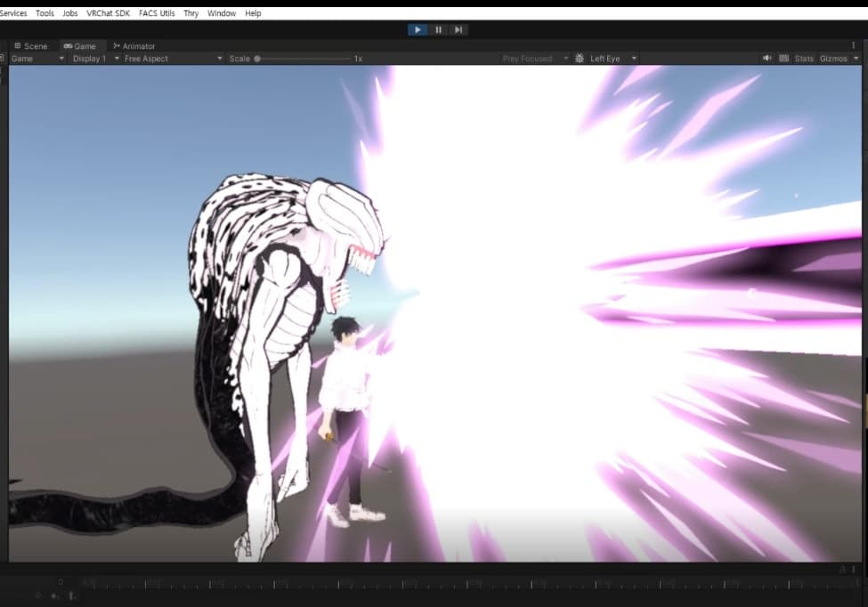The image size is (868, 607).
Task: Toggle the mute audio speaker icon
Action: [x=767, y=59]
